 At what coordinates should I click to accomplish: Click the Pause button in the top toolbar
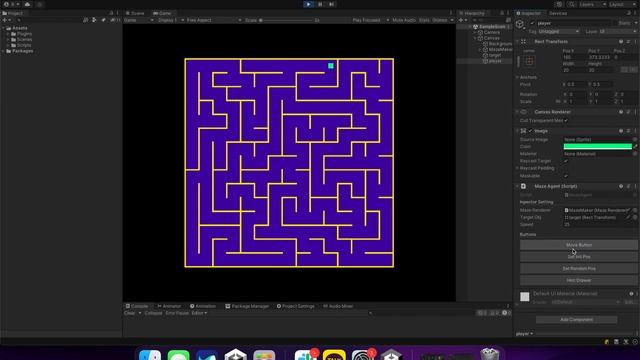tap(320, 4)
